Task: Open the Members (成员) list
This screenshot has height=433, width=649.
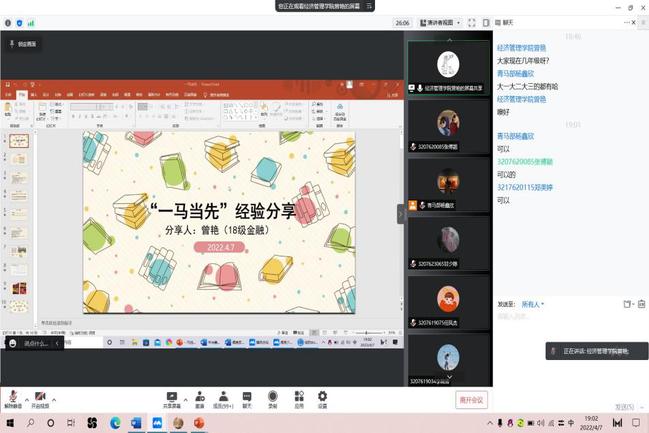Action: point(222,399)
